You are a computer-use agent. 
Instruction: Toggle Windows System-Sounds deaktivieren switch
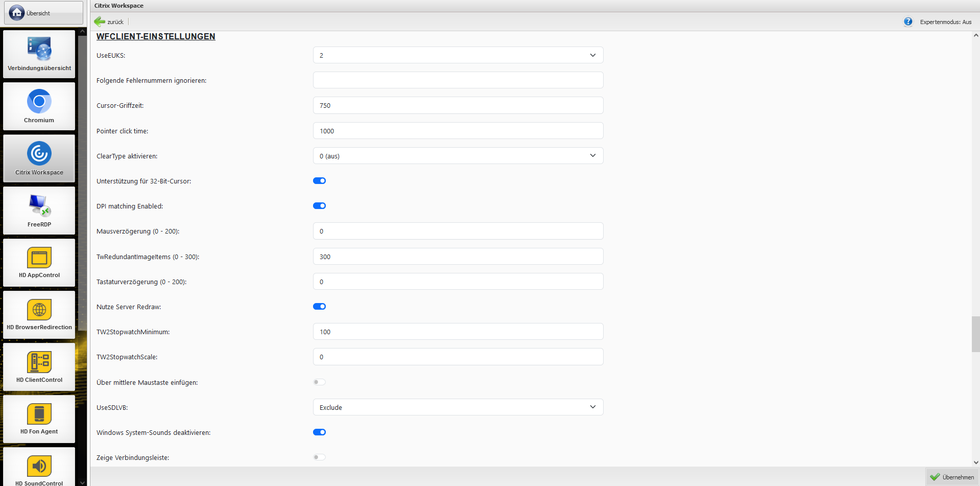point(319,432)
